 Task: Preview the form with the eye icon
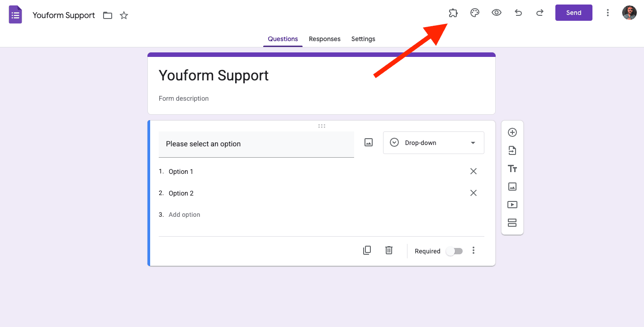click(x=496, y=13)
